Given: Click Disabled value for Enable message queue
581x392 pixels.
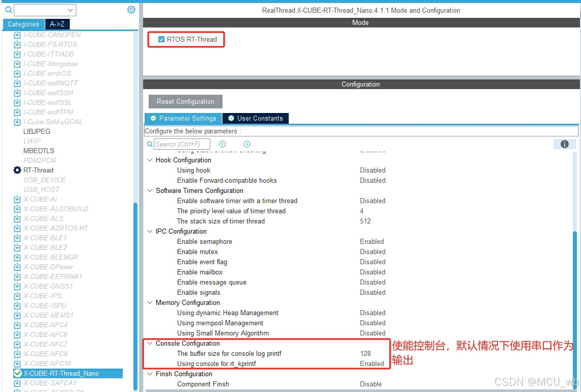Looking at the screenshot, I should point(372,282).
